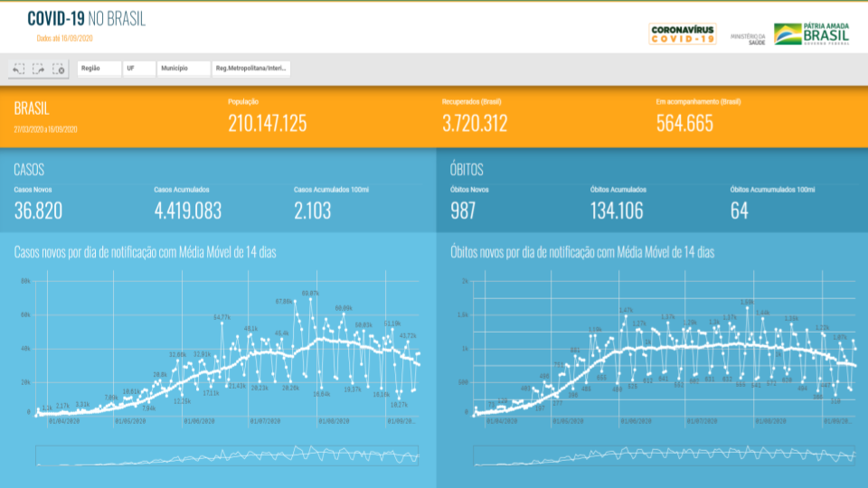Screen dimensions: 868x488
Task: Open the UF filter dropdown
Action: pos(139,69)
